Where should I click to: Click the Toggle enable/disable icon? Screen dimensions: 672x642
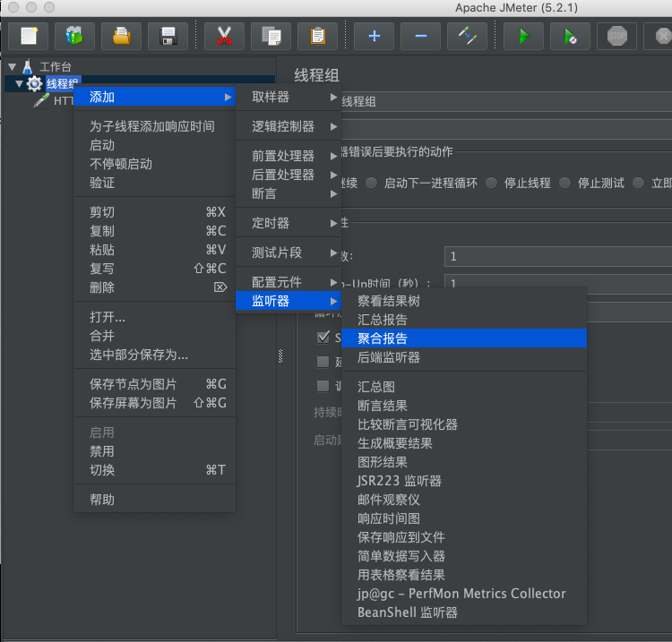[467, 36]
